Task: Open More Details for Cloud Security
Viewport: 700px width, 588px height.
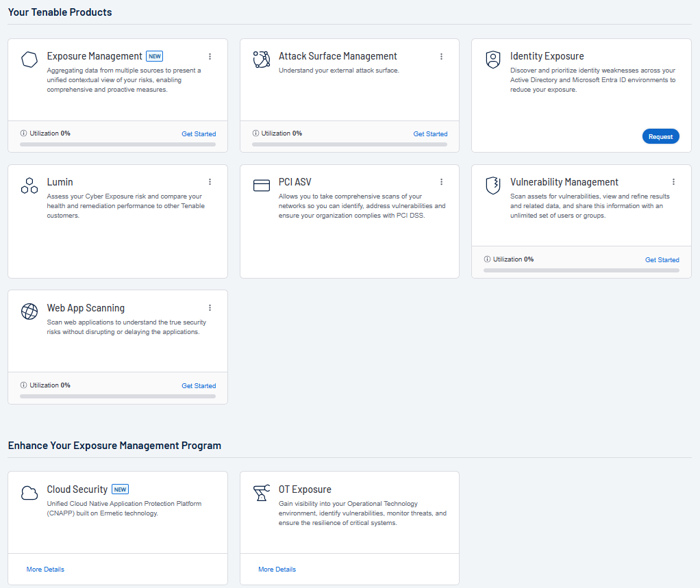Action: tap(45, 570)
